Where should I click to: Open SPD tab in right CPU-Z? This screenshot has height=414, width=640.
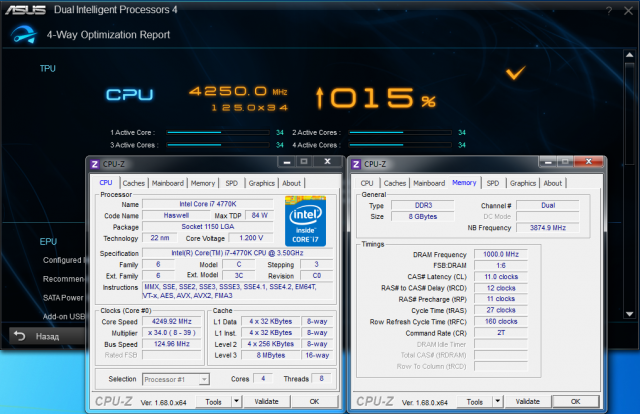tap(493, 183)
